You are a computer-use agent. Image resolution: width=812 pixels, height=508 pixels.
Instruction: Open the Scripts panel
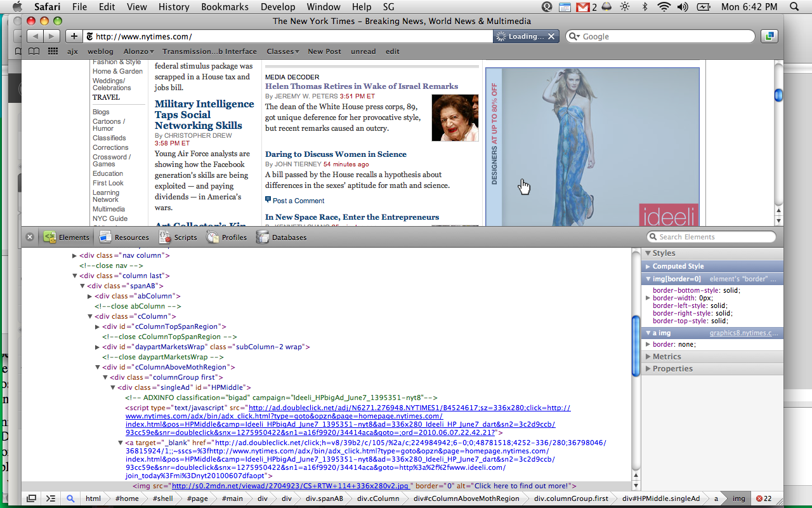[x=178, y=237]
